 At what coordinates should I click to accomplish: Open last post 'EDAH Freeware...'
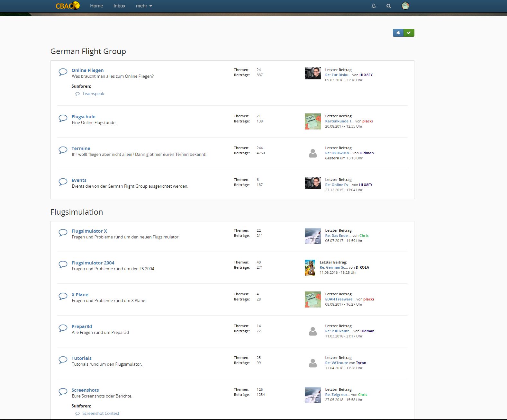[x=340, y=299]
